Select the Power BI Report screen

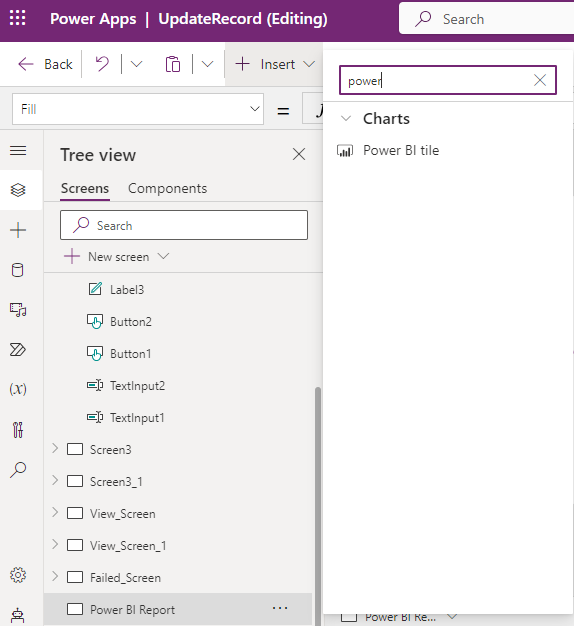point(178,609)
